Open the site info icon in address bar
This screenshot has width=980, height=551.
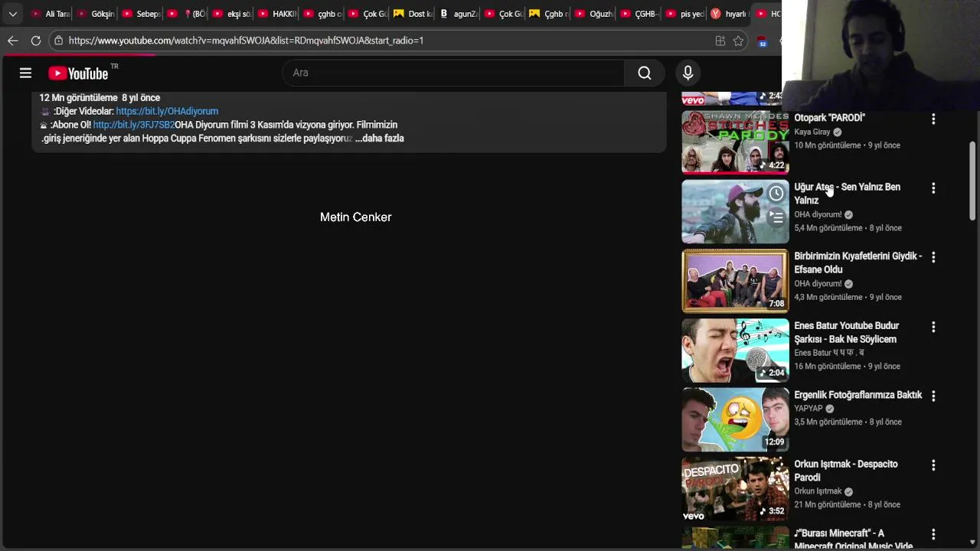[58, 41]
